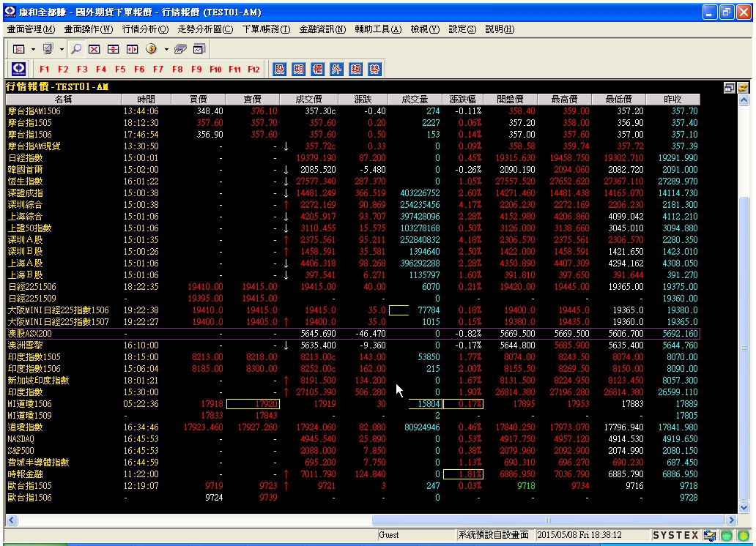756x546 pixels.
Task: Open the 走勢分析圖(C) menu
Action: [x=205, y=29]
